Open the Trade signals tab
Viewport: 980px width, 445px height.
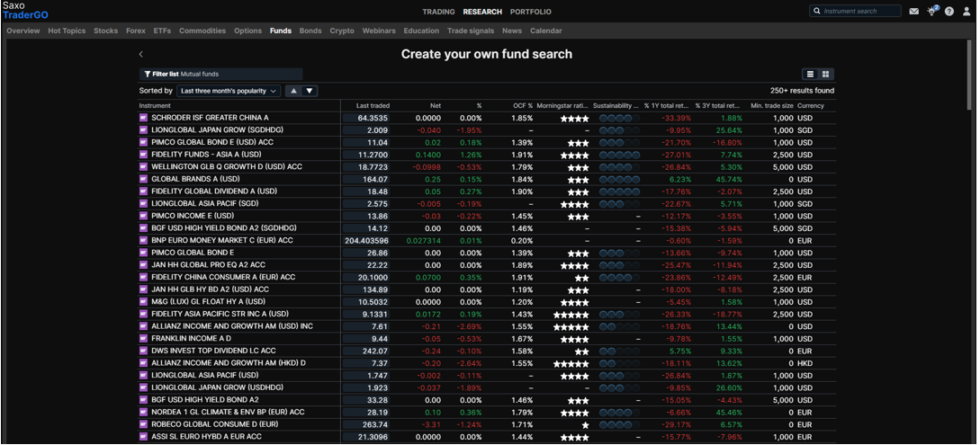(x=471, y=31)
